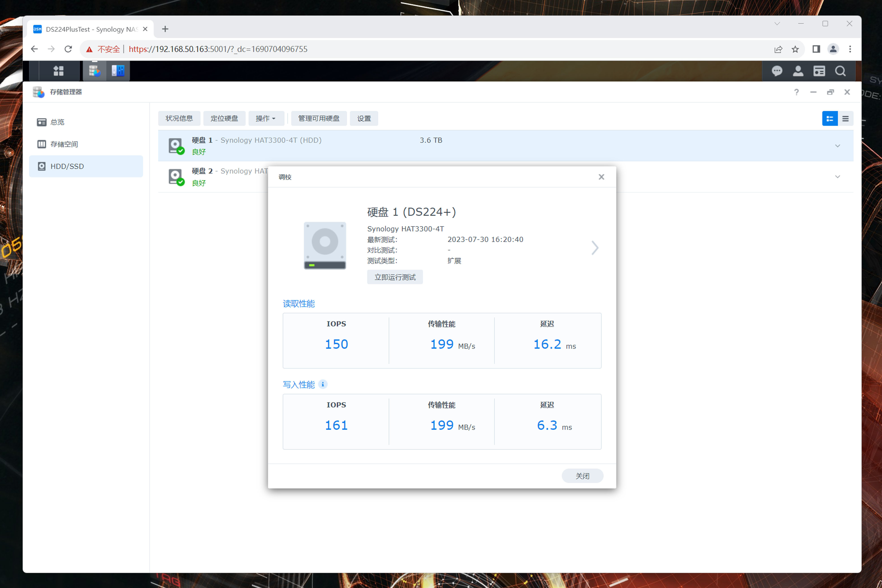This screenshot has width=882, height=588.
Task: Switch to detailed list view toggle
Action: [830, 119]
